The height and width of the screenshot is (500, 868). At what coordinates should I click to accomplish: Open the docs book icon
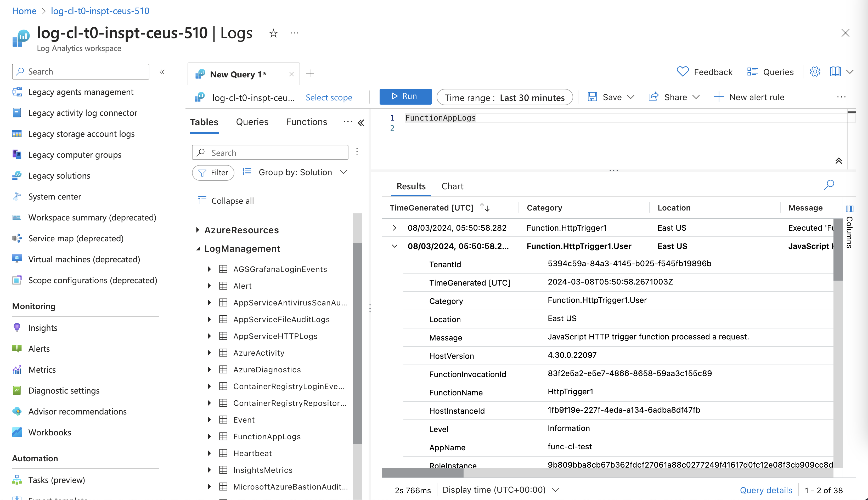pos(835,72)
